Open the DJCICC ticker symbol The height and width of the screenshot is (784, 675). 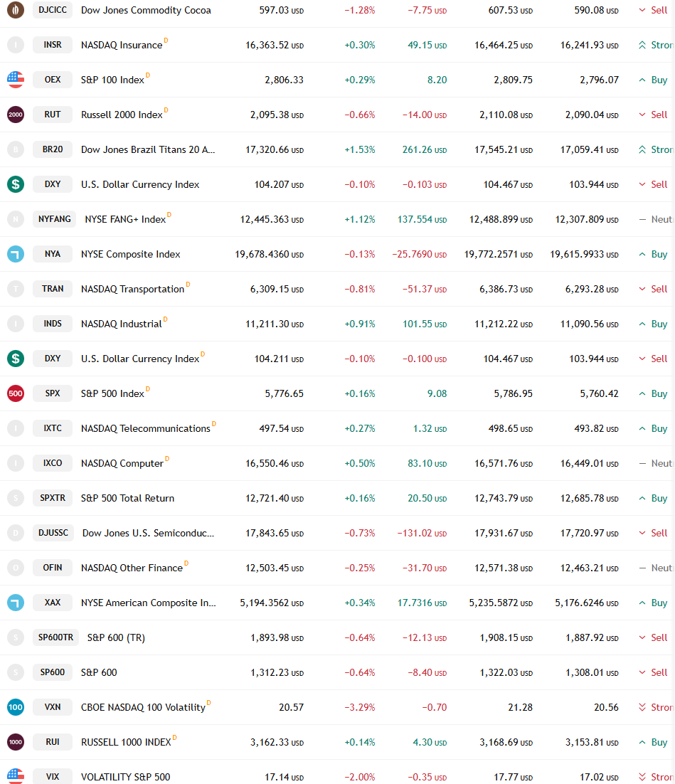53,10
